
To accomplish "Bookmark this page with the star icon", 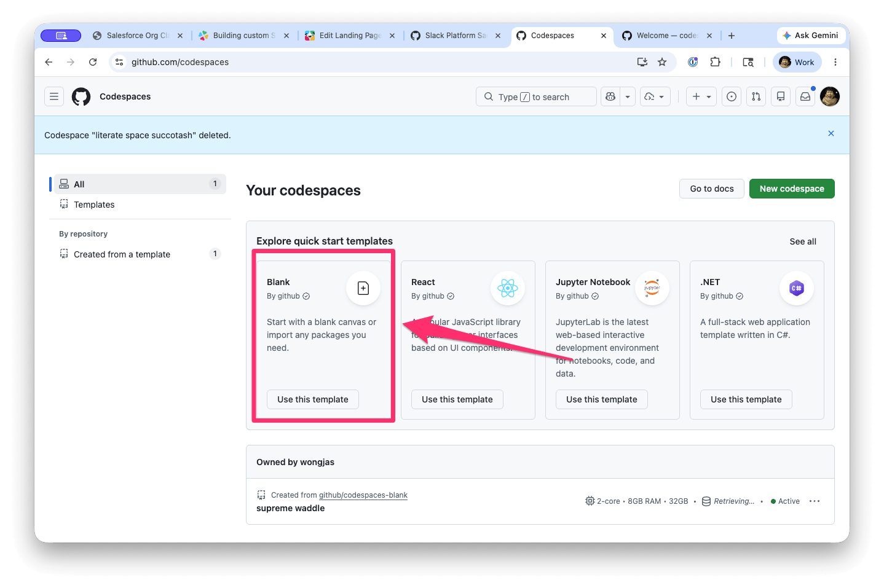I will [x=662, y=62].
